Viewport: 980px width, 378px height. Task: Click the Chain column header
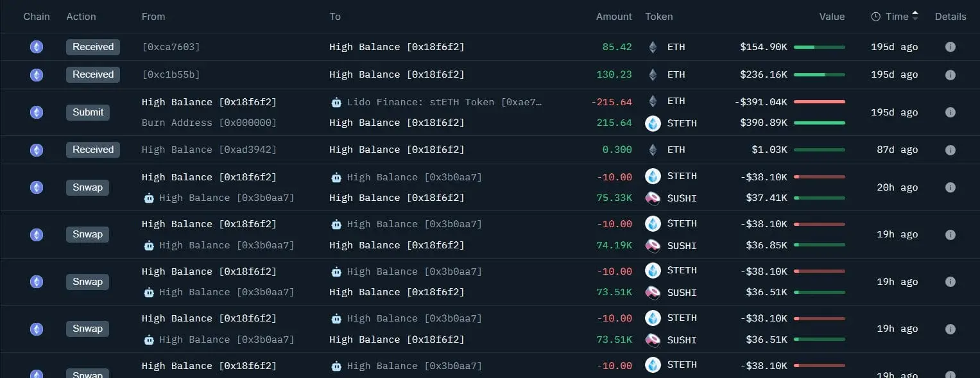pos(37,17)
